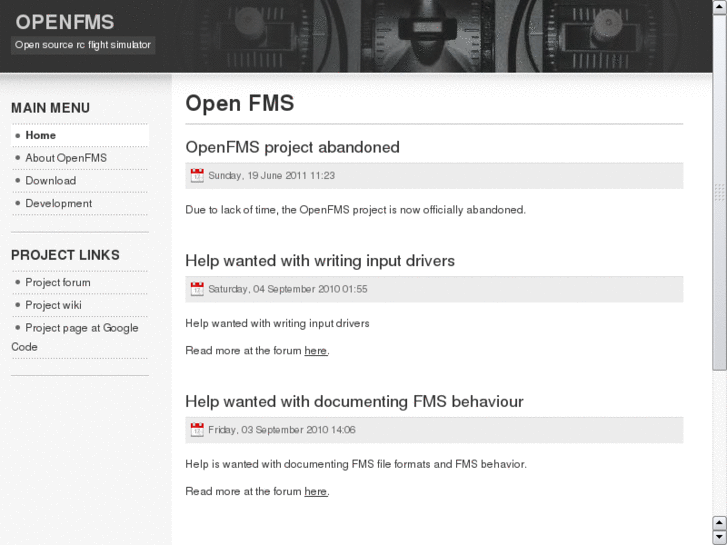Click the 'Due to lack of time' paragraph
This screenshot has height=545, width=727.
[356, 210]
